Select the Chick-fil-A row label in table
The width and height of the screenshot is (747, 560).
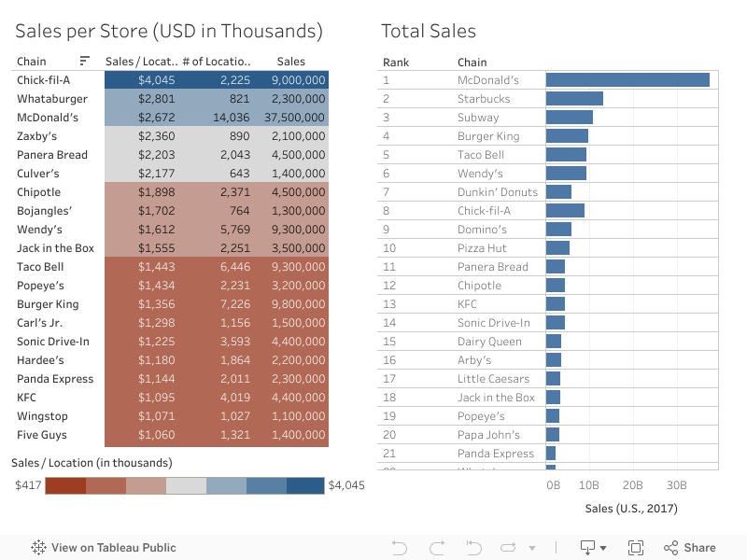[43, 80]
